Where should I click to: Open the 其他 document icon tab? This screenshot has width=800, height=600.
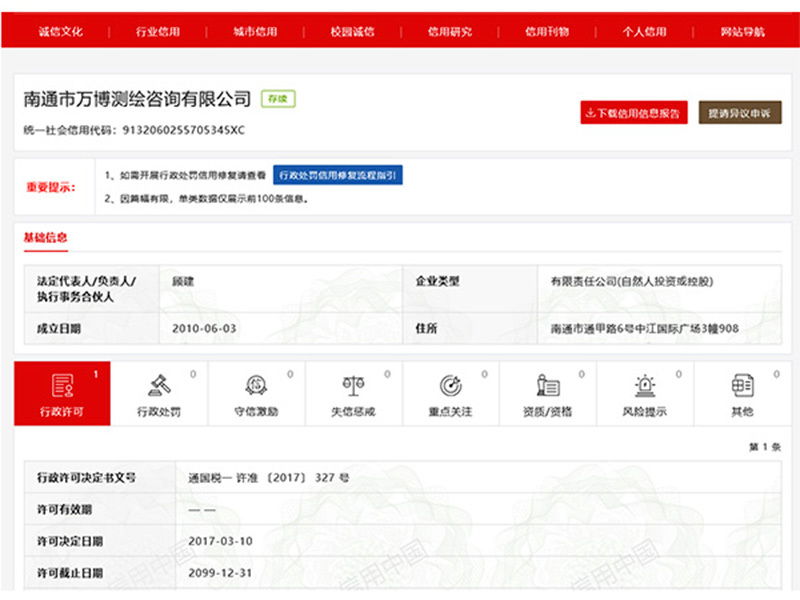(742, 393)
